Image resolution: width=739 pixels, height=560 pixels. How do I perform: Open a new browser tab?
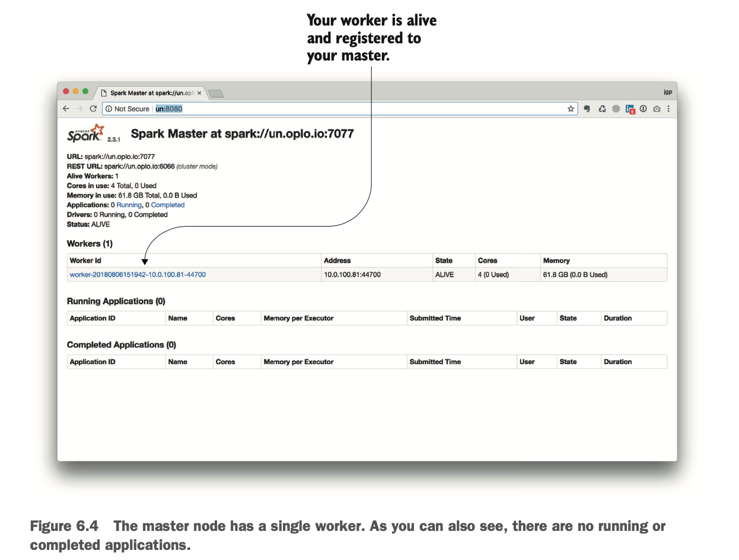pos(215,94)
